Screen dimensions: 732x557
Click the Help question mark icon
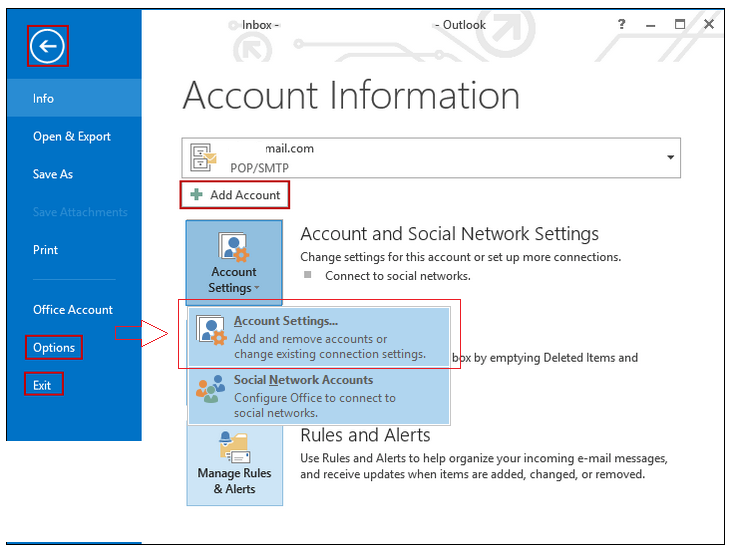click(621, 24)
